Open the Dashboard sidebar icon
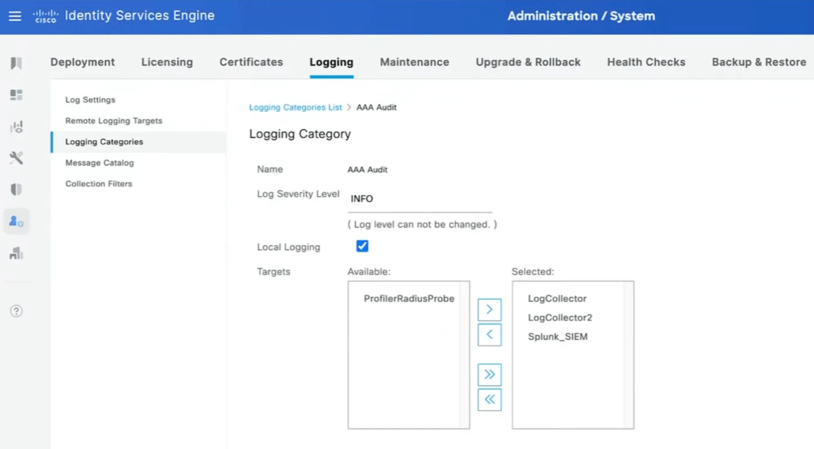This screenshot has width=814, height=449. pyautogui.click(x=16, y=95)
